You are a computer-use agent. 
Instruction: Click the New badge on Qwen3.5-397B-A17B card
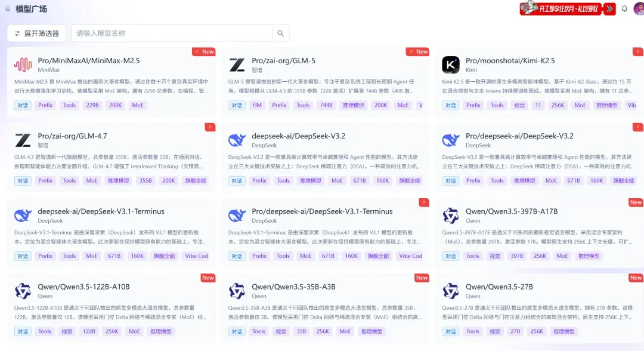(636, 202)
